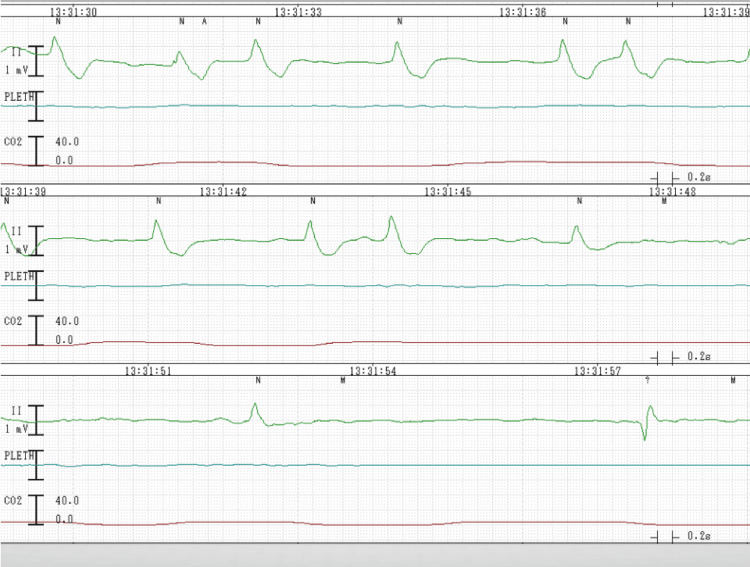The height and width of the screenshot is (567, 750).
Task: Click the 0.2s time scale in third strip
Action: click(x=699, y=536)
